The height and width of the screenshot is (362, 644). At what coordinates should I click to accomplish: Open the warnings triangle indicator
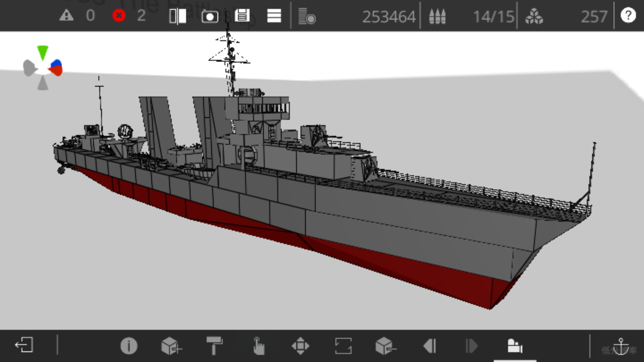tap(66, 15)
